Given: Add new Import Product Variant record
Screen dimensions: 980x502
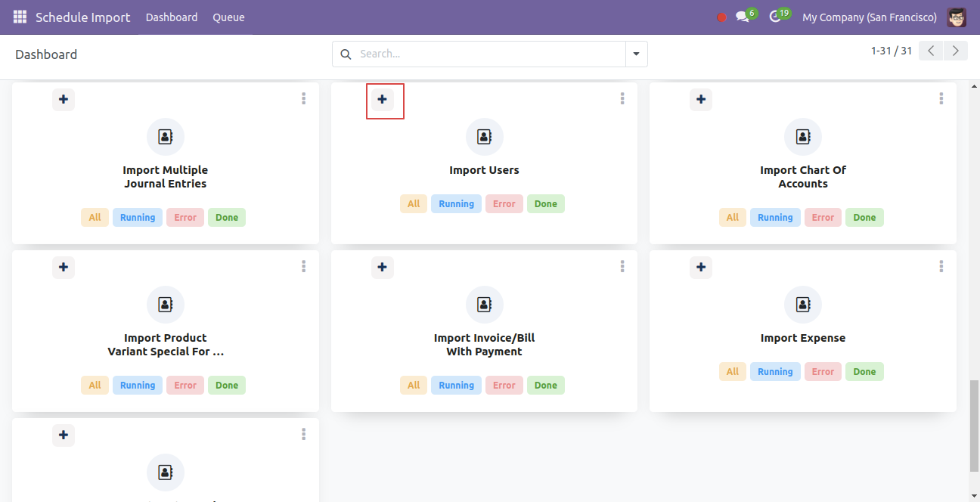Looking at the screenshot, I should point(64,267).
